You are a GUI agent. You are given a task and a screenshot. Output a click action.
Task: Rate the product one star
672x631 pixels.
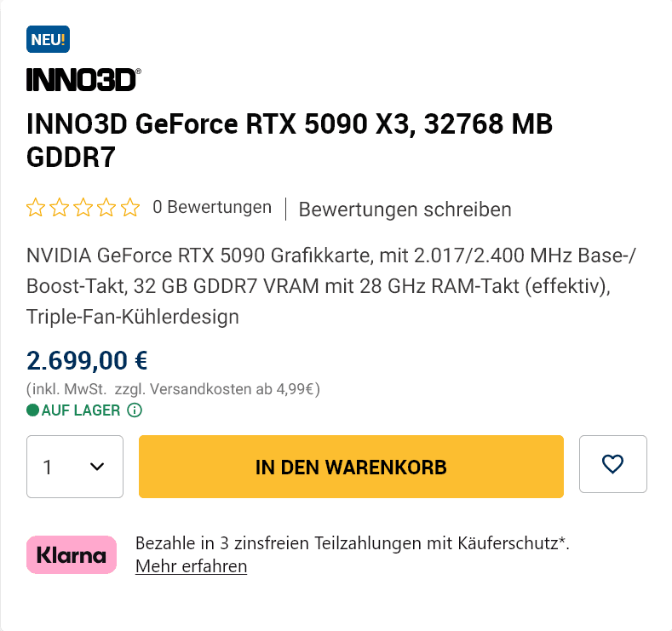coord(36,208)
